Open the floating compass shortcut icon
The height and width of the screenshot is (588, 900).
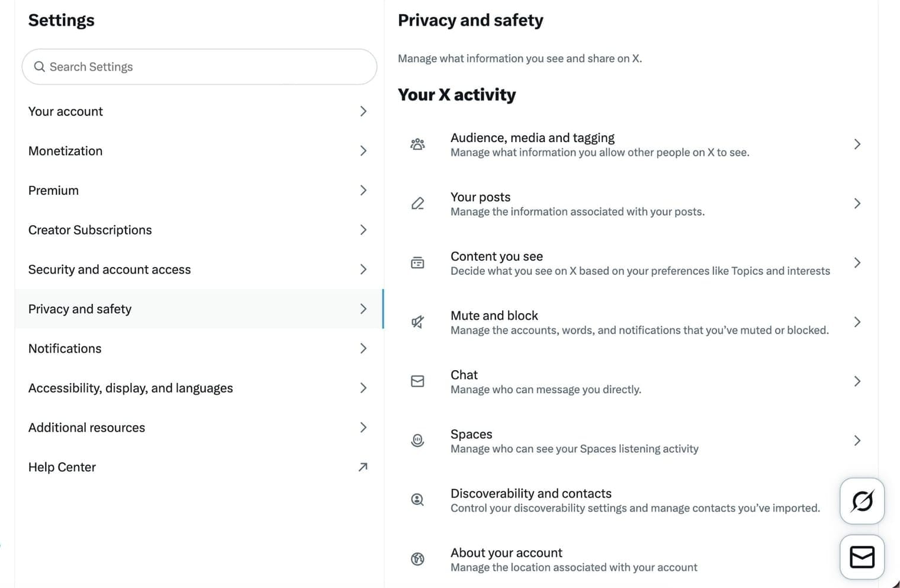coord(862,501)
